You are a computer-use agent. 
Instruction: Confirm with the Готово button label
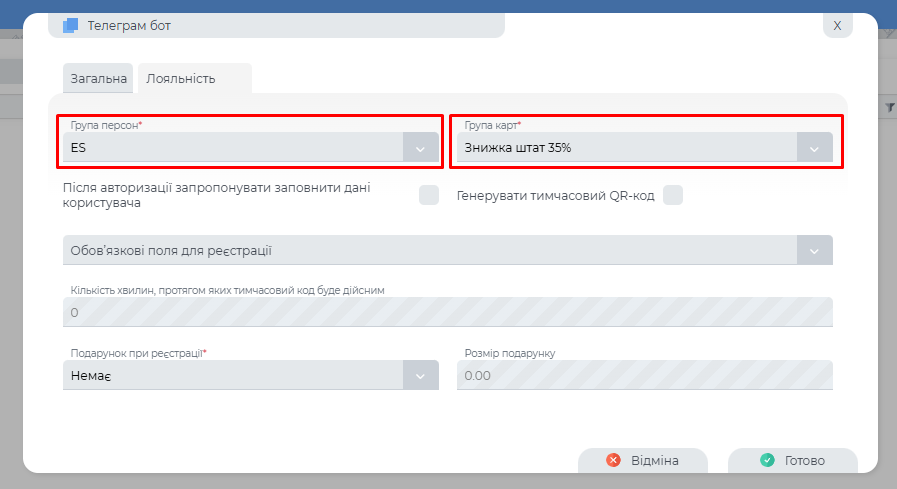804,460
